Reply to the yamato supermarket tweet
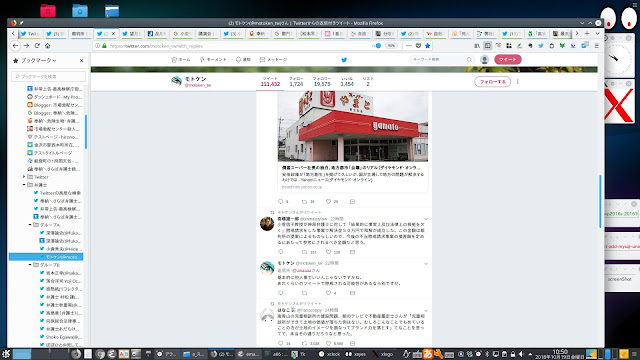 coord(280,202)
